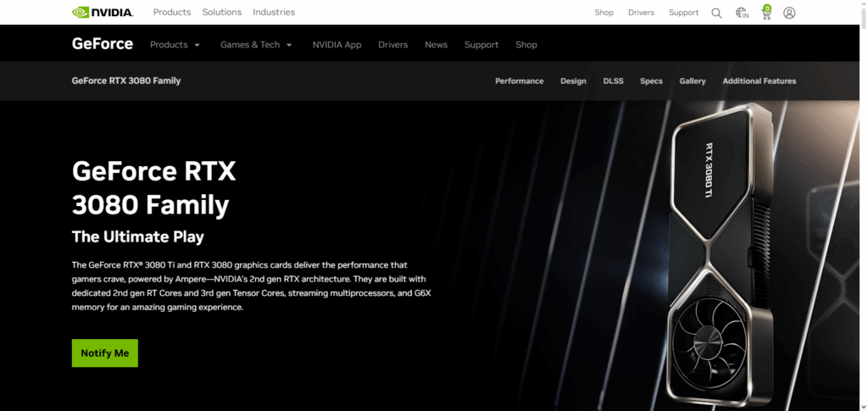Click the green Notify Me button
Viewport: 868px width, 411px height.
click(104, 353)
